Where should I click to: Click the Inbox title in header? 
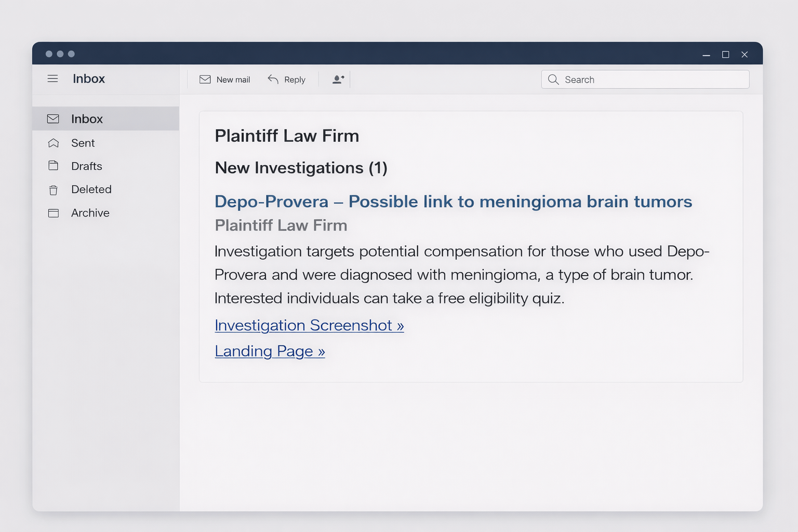(x=88, y=79)
